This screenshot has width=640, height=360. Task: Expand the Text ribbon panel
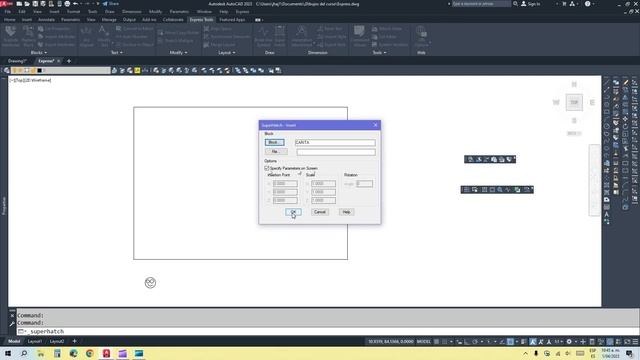(x=116, y=53)
